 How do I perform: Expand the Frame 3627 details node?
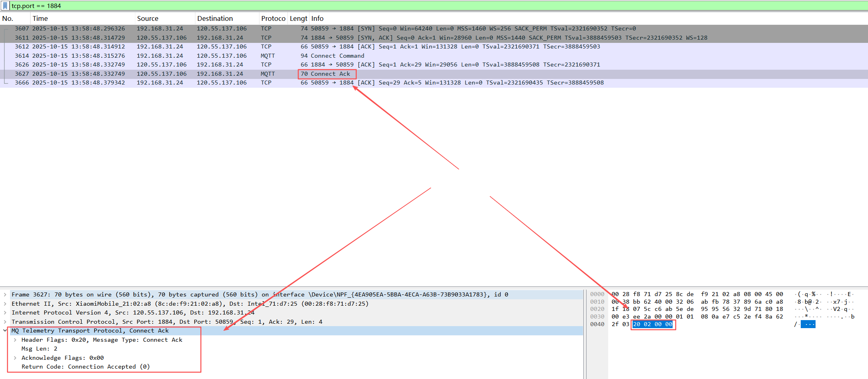point(5,294)
